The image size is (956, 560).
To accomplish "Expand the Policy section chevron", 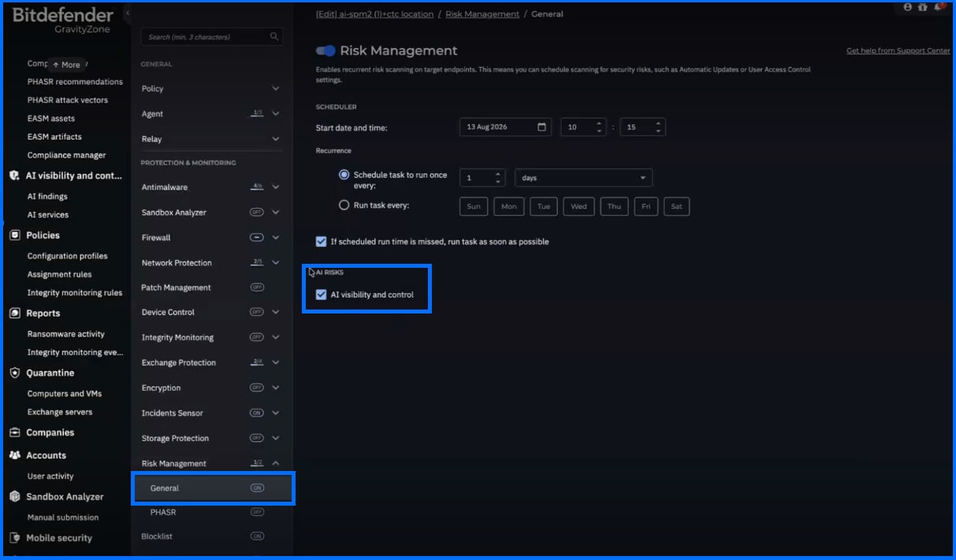I will tap(276, 88).
